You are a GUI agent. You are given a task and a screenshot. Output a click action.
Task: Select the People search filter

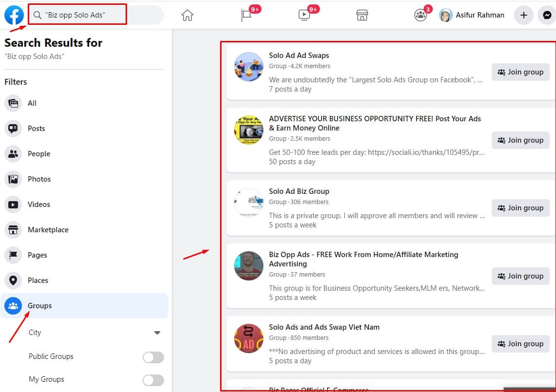coord(39,153)
